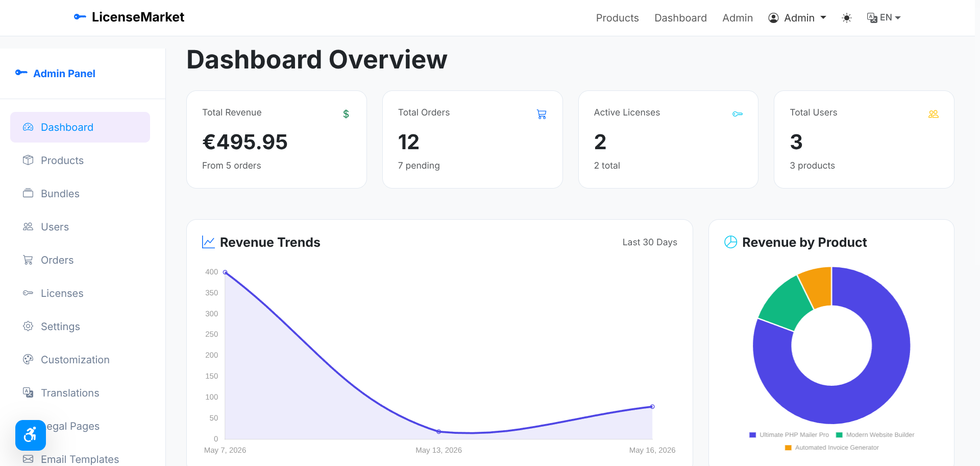Screen dimensions: 980x466
Task: Open Legal Pages in the sidebar
Action: pyautogui.click(x=80, y=426)
